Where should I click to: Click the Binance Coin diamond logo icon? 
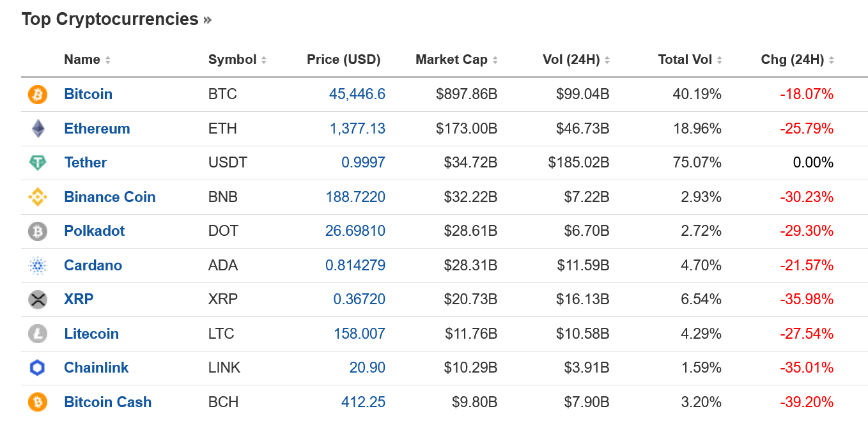click(37, 197)
